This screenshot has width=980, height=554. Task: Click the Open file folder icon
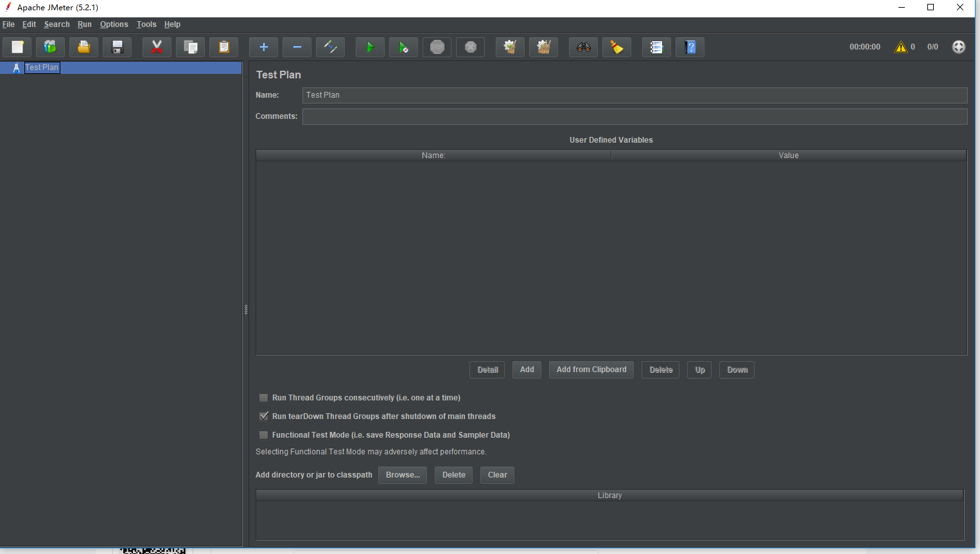(x=83, y=47)
